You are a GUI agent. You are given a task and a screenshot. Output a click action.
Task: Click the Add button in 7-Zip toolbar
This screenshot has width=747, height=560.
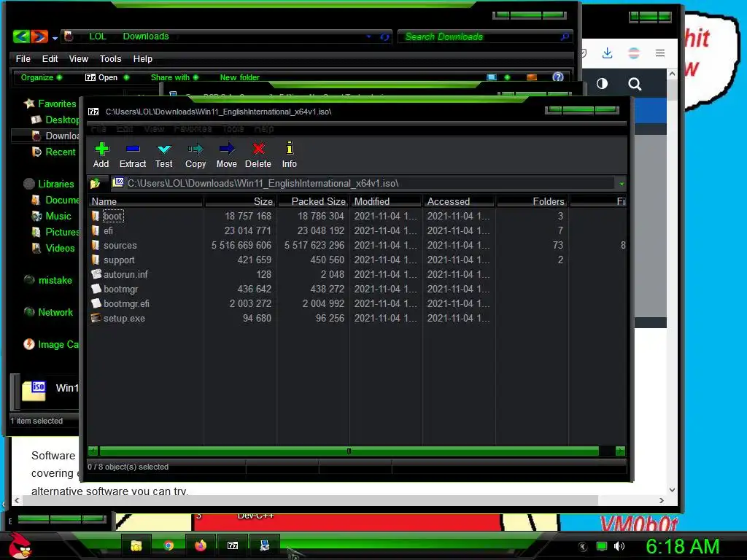(x=101, y=155)
